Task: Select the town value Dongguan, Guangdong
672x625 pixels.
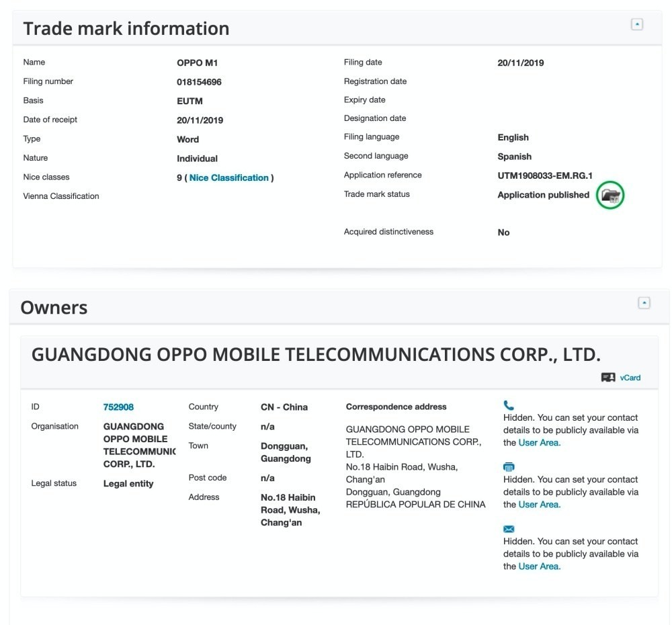Action: coord(286,452)
